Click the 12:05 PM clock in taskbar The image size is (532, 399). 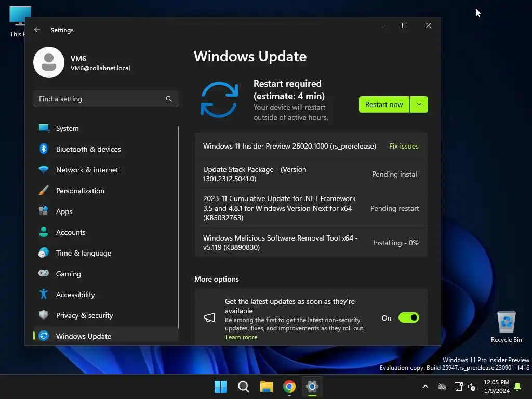pos(496,382)
